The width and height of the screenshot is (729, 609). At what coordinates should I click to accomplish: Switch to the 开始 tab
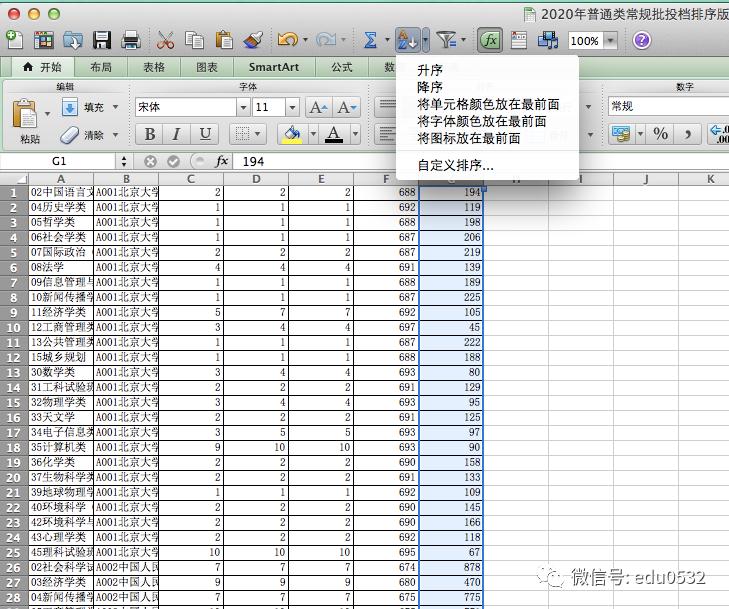[42, 67]
